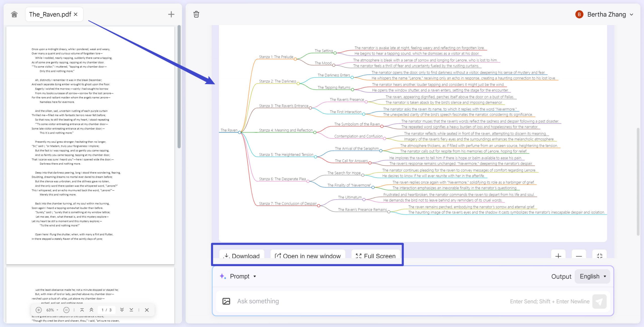Click the Download button
Screen dimensions: 644x327
point(242,255)
